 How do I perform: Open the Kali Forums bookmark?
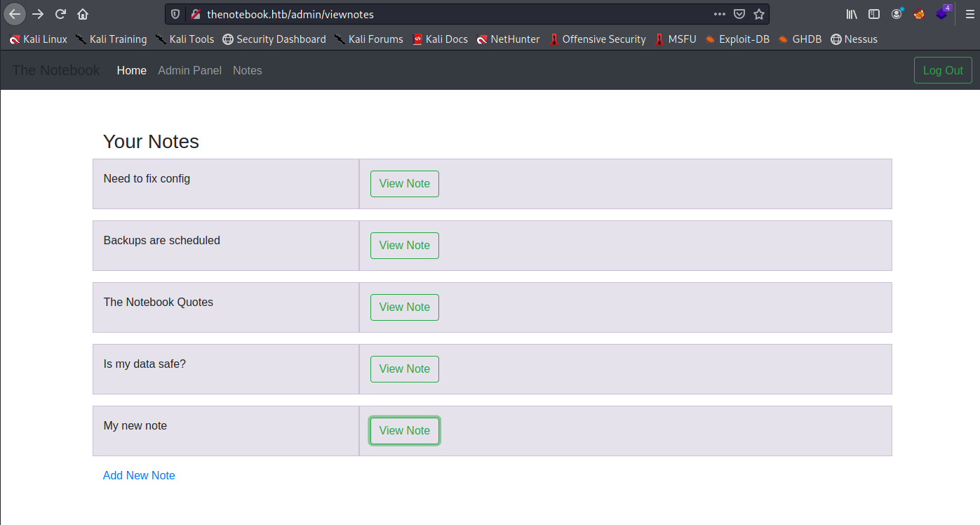pos(369,39)
